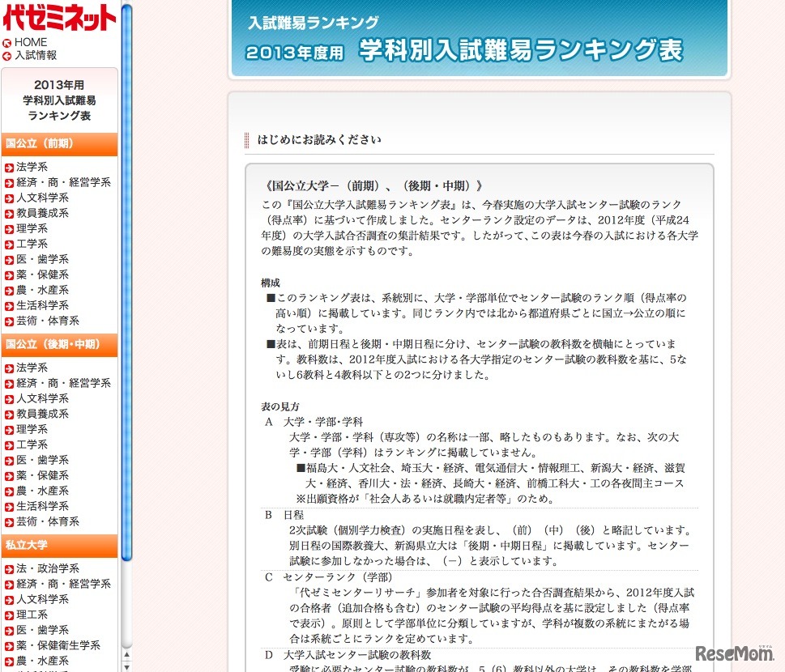Click arrow icon for 芸術・体育系 under 国公立（前期）
Viewport: 785px width, 672px height.
[9, 322]
